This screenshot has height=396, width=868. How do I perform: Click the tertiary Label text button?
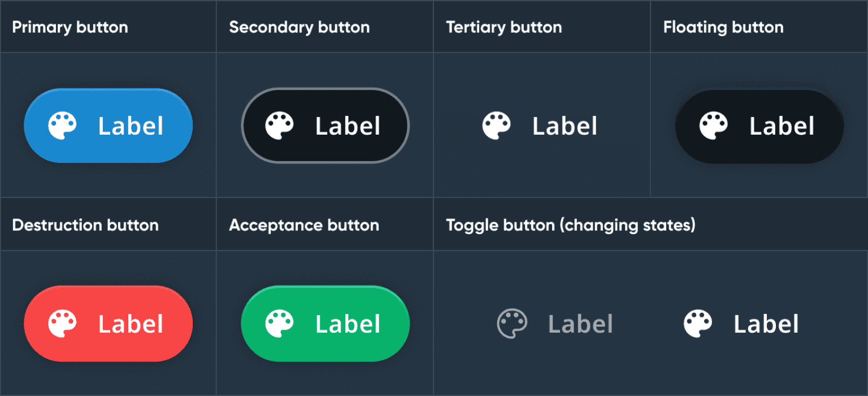pyautogui.click(x=565, y=126)
